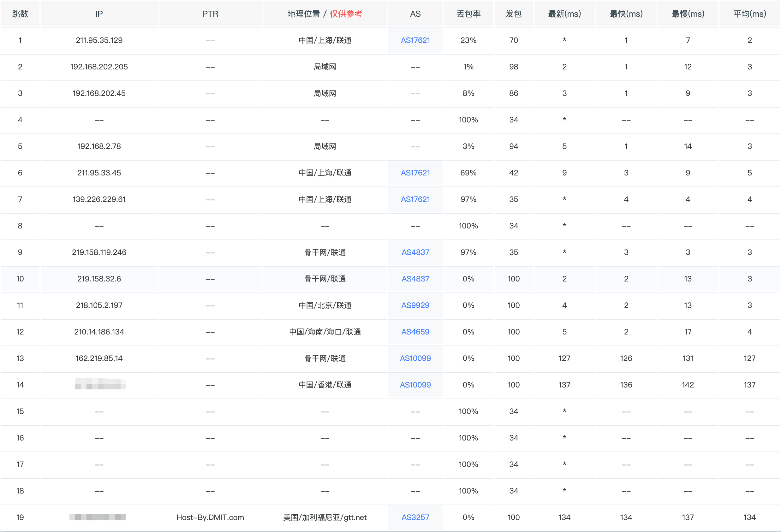Click the 丢包率 column header
Image resolution: width=781 pixels, height=532 pixels.
pos(468,14)
